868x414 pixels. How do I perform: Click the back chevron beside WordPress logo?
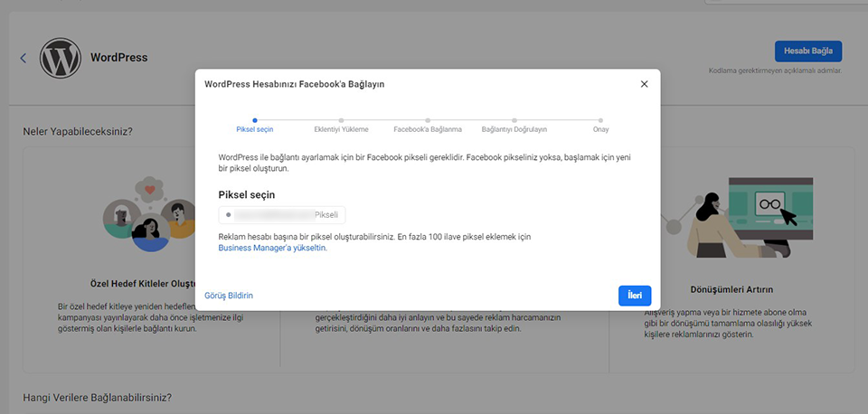click(x=24, y=58)
